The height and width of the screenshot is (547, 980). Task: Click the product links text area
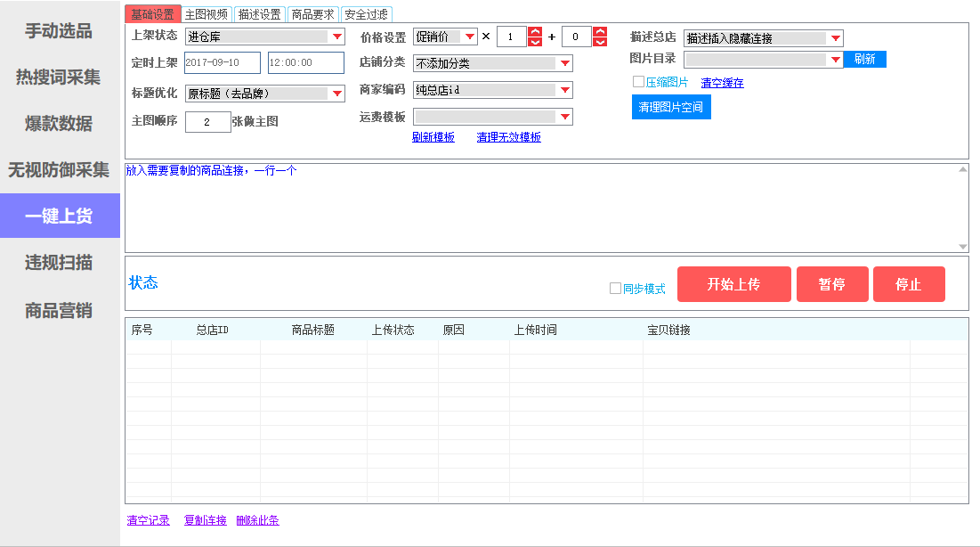click(543, 208)
